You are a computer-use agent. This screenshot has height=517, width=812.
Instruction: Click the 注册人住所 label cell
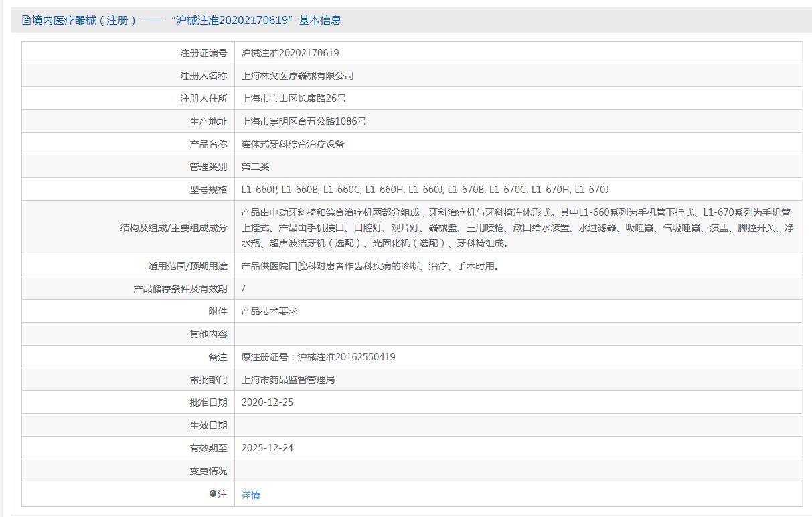tap(129, 98)
